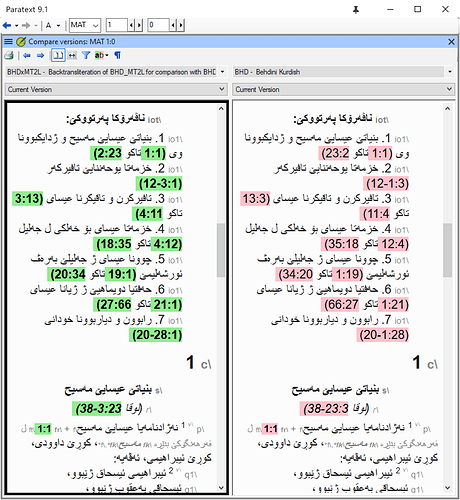Click green highlighted (38-3:23 in left pane
The width and height of the screenshot is (460, 500).
[x=97, y=409]
